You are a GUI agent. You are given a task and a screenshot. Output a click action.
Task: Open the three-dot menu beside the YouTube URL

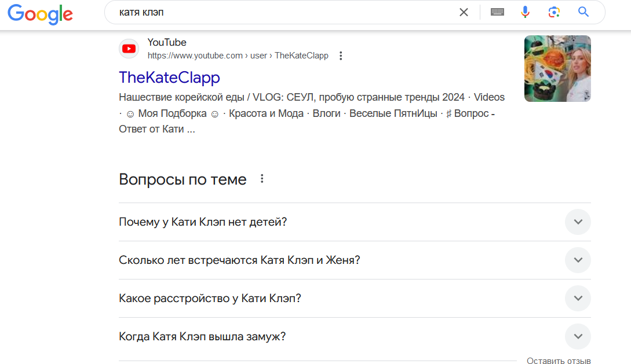click(341, 56)
